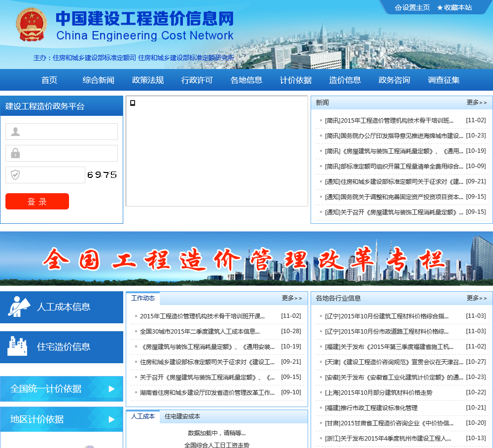Expand the 全国统一计价依据 arrow
Viewport: 493px width, 448px height.
pos(111,389)
